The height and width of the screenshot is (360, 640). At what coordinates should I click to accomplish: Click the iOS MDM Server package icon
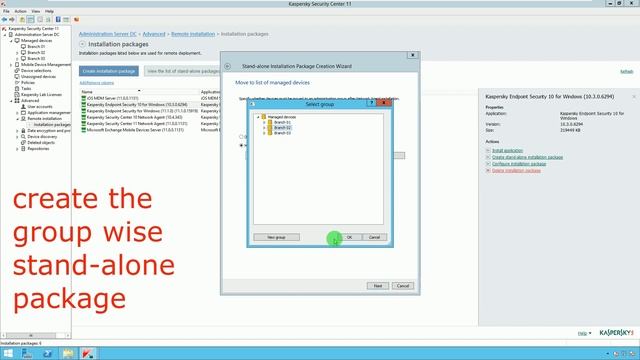point(84,98)
